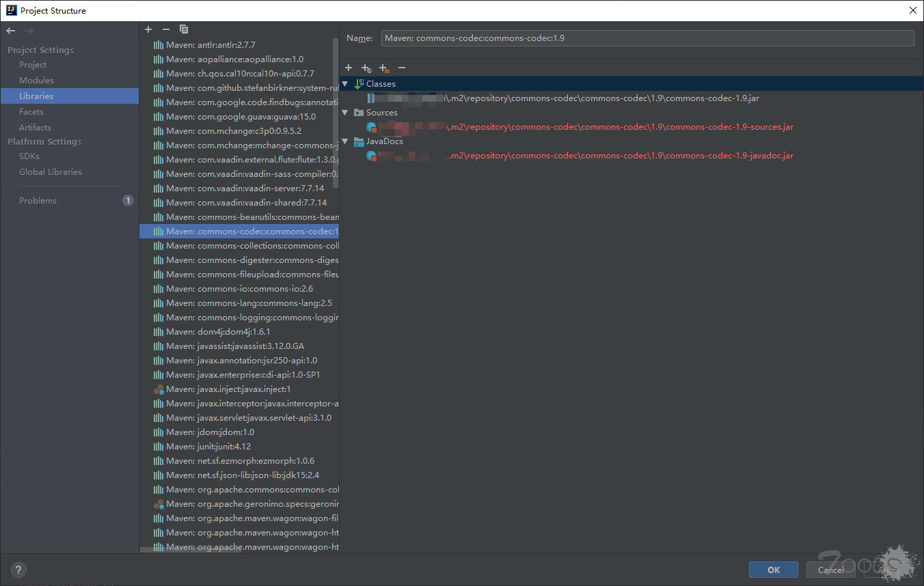Click the commons-codec-1.9-javadoc.jar file icon
924x586 pixels.
pos(372,156)
